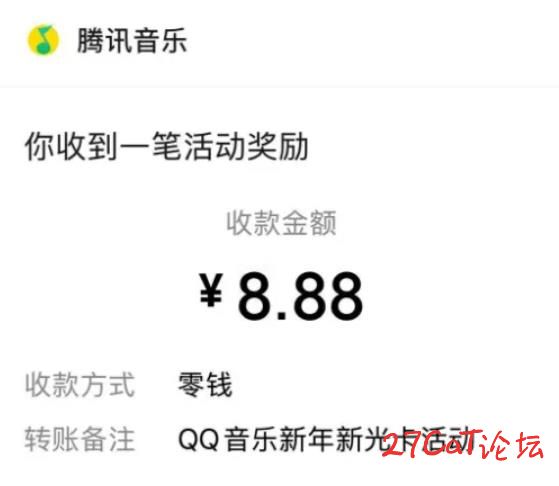Click the 腾讯 characters in the header
This screenshot has height=486, width=559.
click(x=104, y=40)
